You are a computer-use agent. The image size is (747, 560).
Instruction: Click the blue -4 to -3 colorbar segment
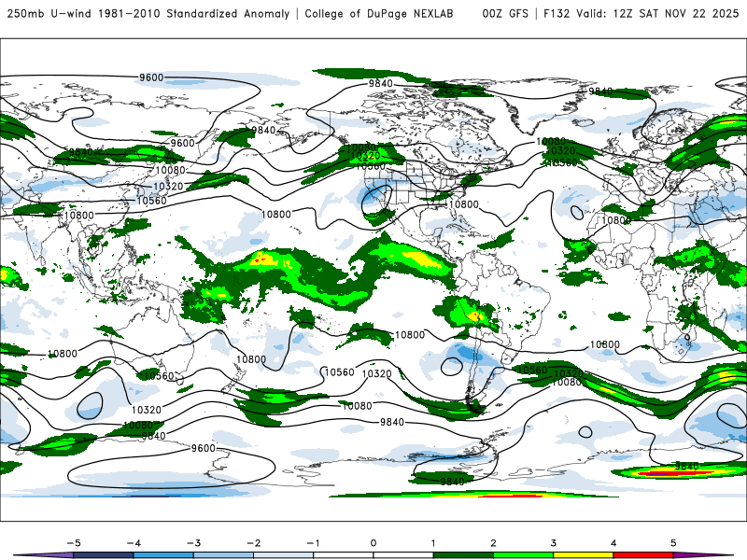163,555
